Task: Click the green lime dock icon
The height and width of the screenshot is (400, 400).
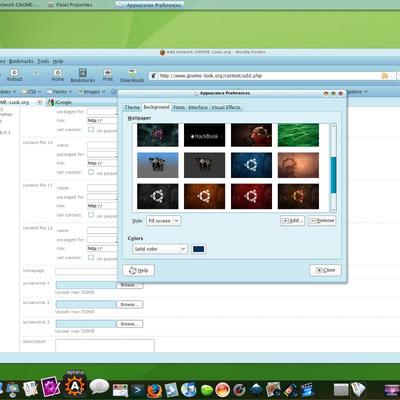Action: (207, 390)
